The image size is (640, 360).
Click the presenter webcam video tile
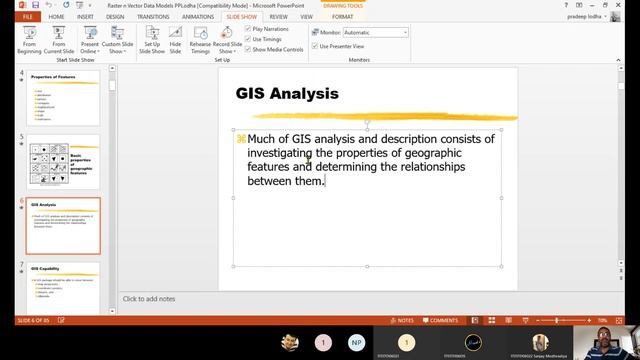[607, 343]
